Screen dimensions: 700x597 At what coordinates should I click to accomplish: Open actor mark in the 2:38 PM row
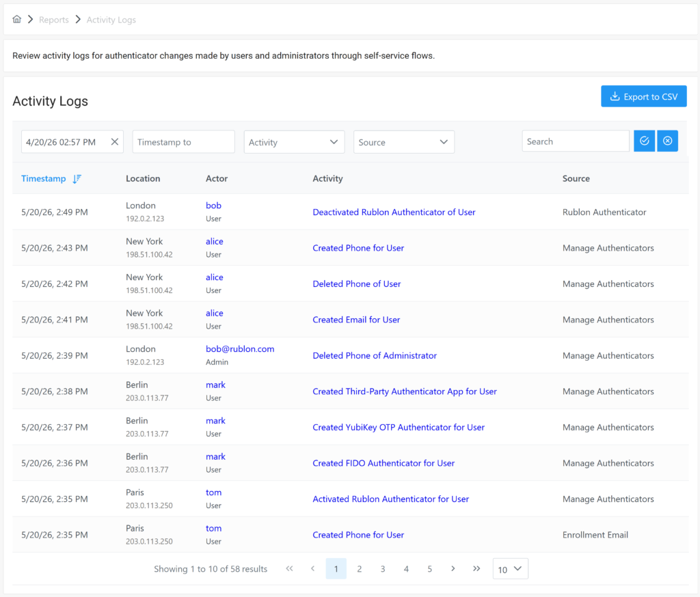pyautogui.click(x=215, y=385)
